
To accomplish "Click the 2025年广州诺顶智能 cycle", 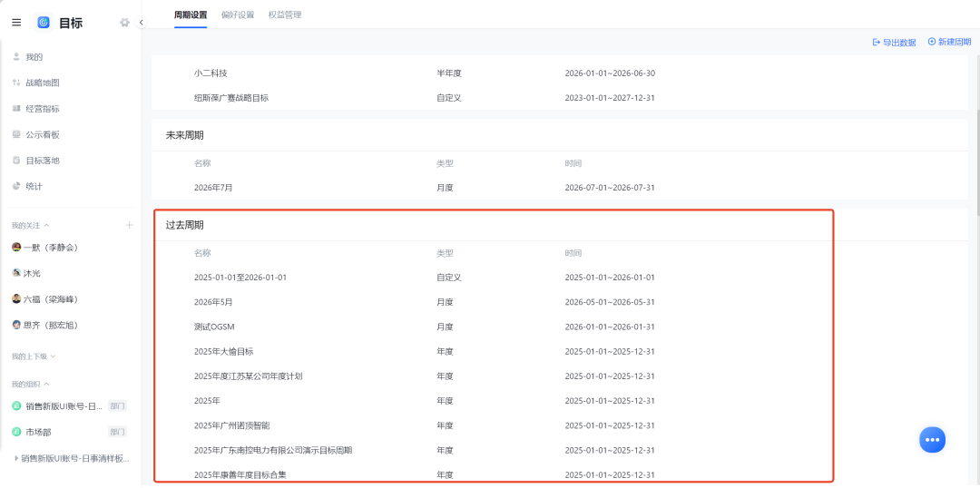I will 232,425.
